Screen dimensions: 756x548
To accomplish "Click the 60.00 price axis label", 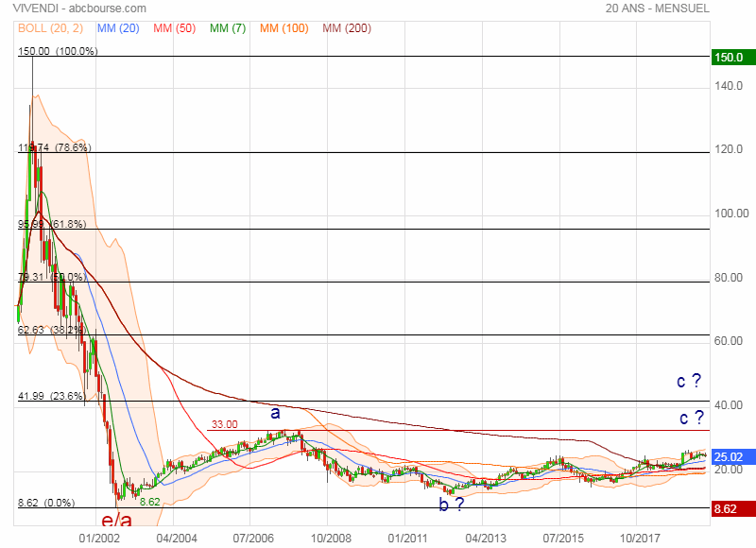I will pos(729,341).
